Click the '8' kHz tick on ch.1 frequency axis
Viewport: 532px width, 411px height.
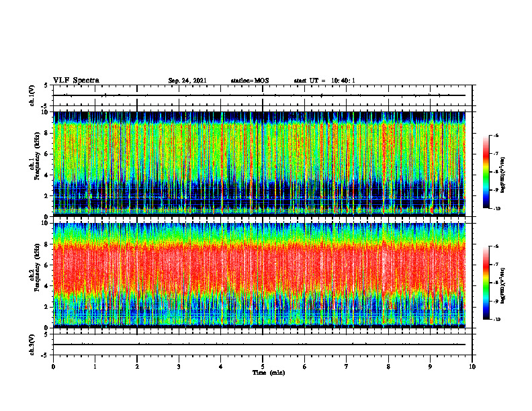click(x=47, y=133)
